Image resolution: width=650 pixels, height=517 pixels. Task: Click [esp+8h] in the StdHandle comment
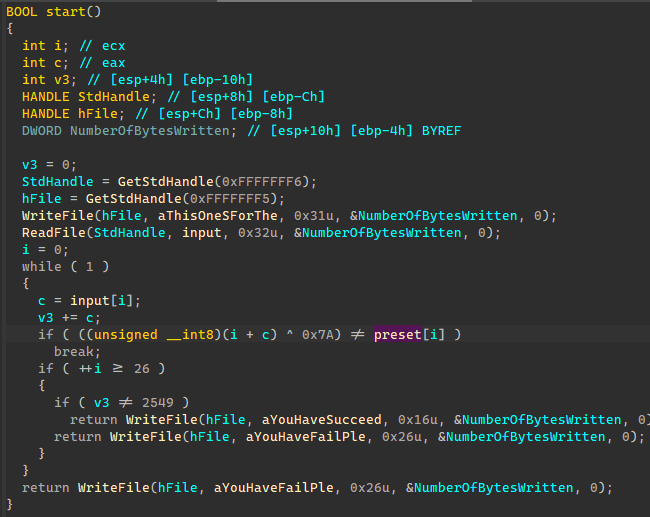click(221, 97)
